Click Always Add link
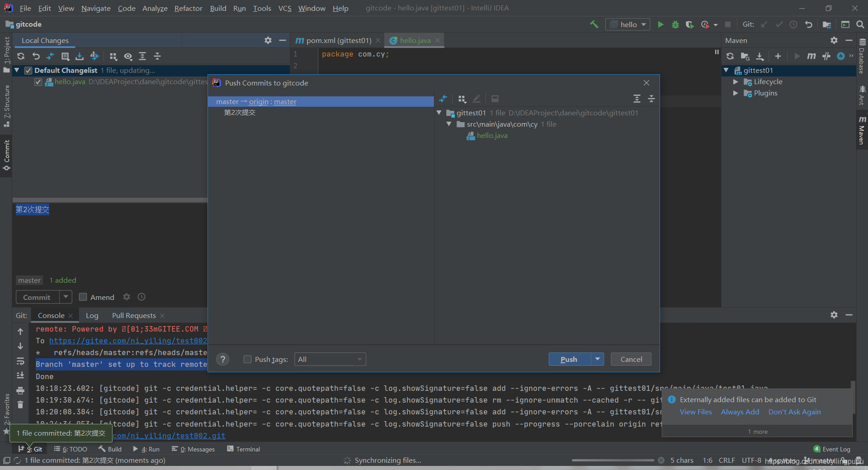 coord(740,412)
